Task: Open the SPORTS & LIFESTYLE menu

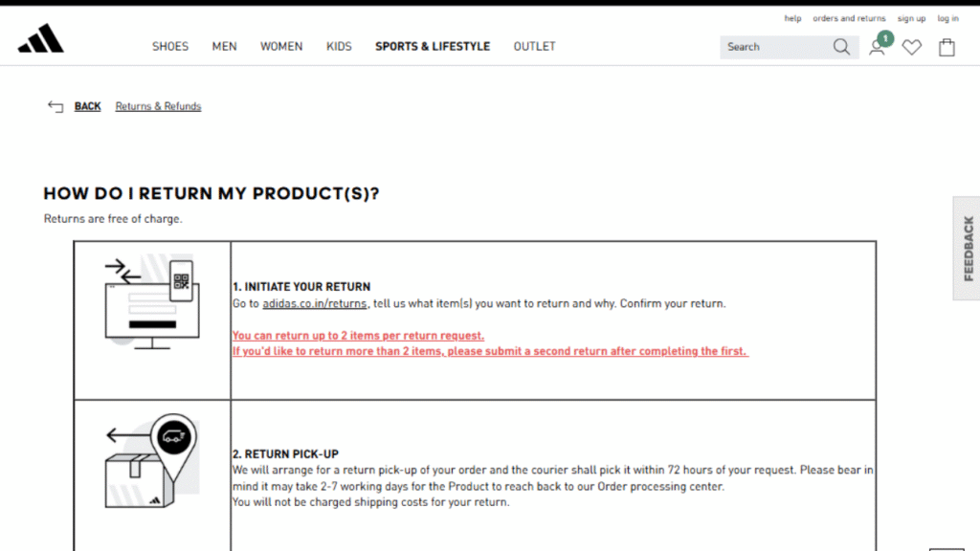Action: [432, 47]
